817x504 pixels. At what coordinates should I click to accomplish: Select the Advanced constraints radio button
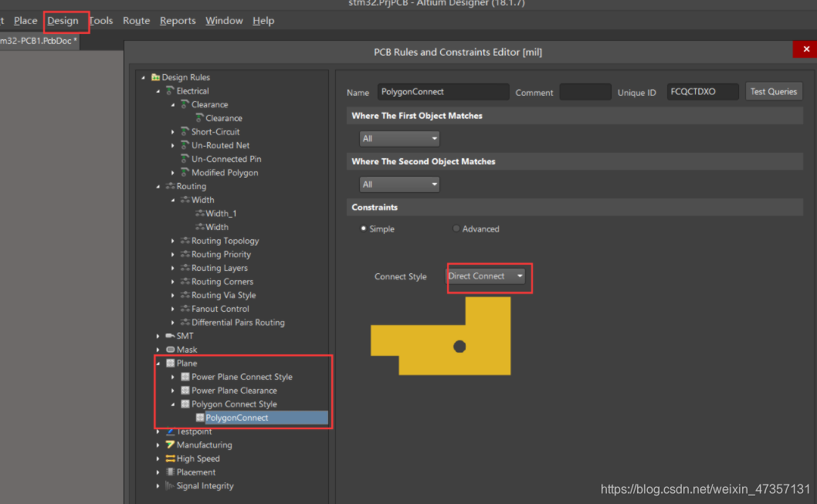456,228
